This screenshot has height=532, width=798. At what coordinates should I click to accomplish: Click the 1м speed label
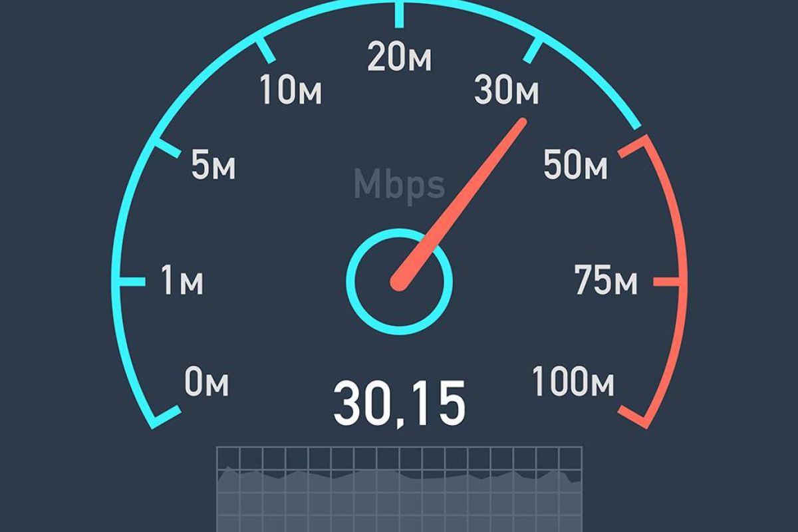point(182,283)
